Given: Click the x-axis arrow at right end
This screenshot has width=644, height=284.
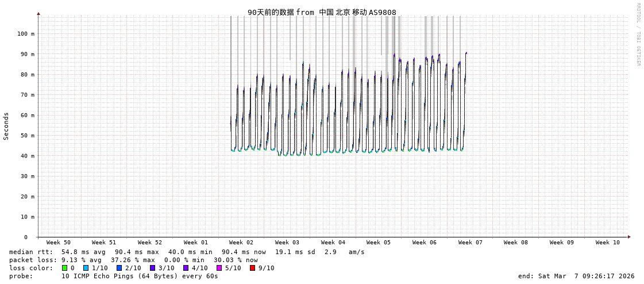Looking at the screenshot, I should 629,237.
